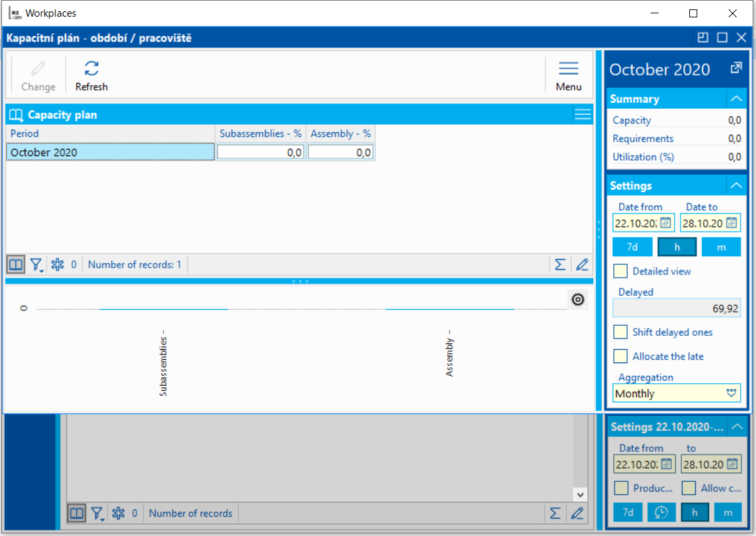This screenshot has width=756, height=536.
Task: Open filter funnel in capacity plan status bar
Action: [37, 264]
